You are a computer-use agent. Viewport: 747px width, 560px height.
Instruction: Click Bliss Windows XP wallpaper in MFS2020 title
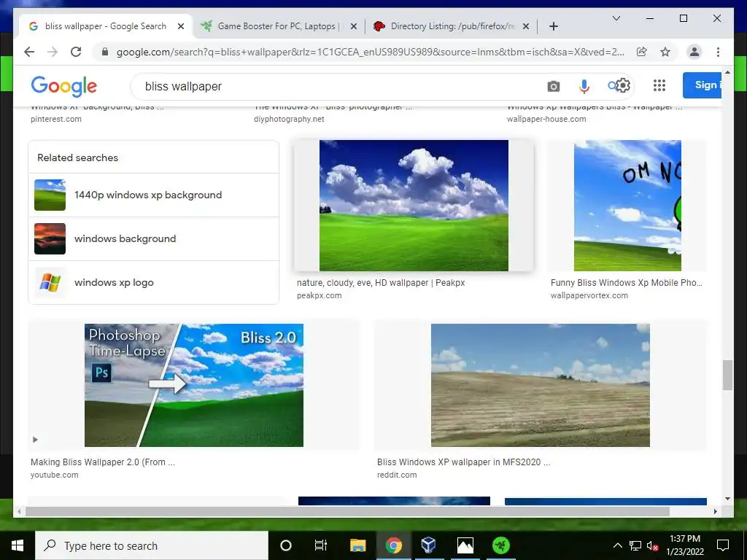pos(463,462)
